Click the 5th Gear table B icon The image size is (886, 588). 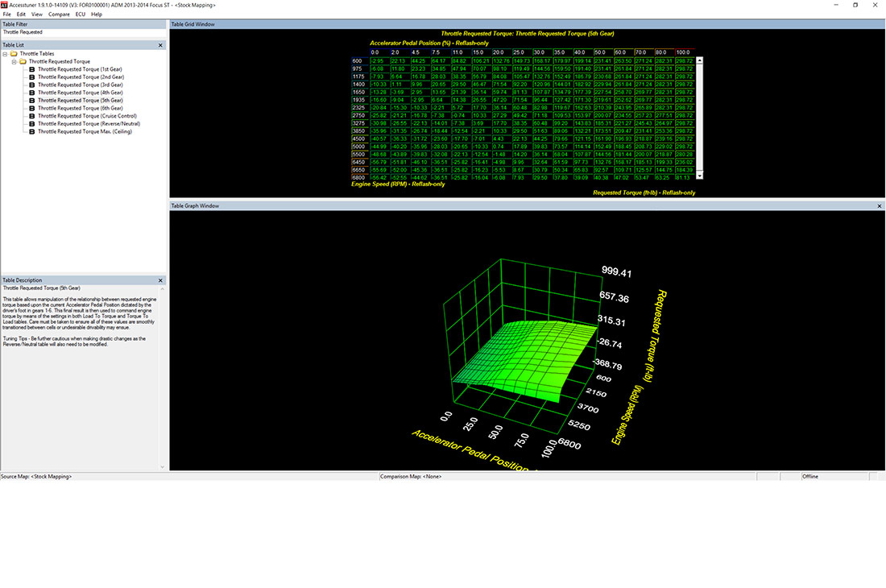[31, 101]
